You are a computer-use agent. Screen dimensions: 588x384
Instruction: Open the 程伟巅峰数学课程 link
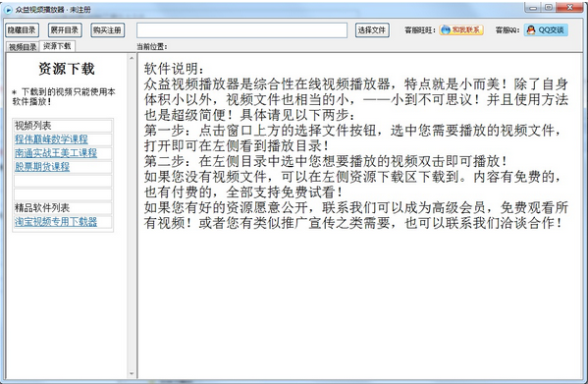click(x=51, y=139)
